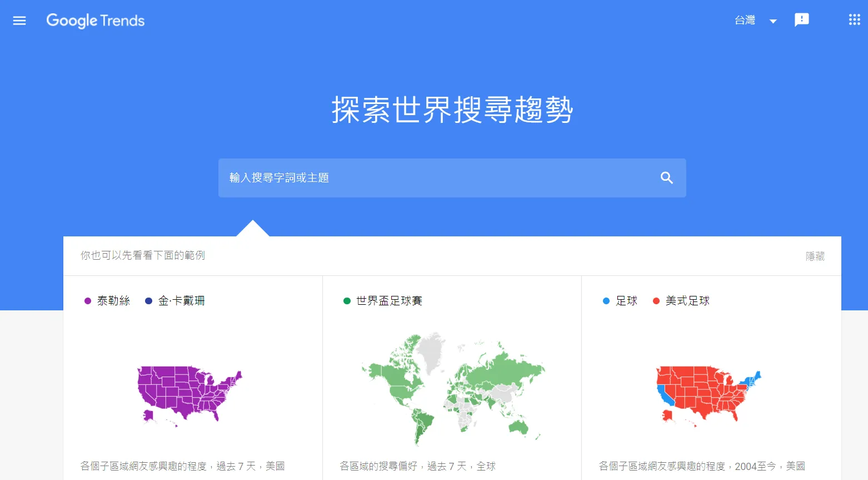Click the purple 泰勒絲 legend dot
The image size is (868, 480).
[88, 301]
